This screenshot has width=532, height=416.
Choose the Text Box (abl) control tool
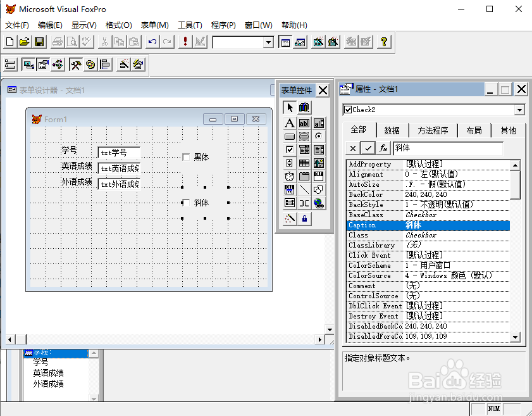tap(304, 123)
